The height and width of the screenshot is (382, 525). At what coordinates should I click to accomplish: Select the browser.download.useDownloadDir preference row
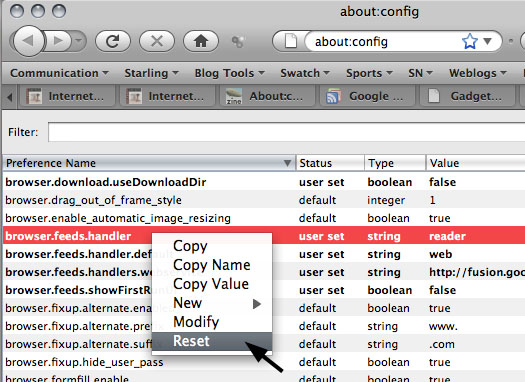pos(264,182)
